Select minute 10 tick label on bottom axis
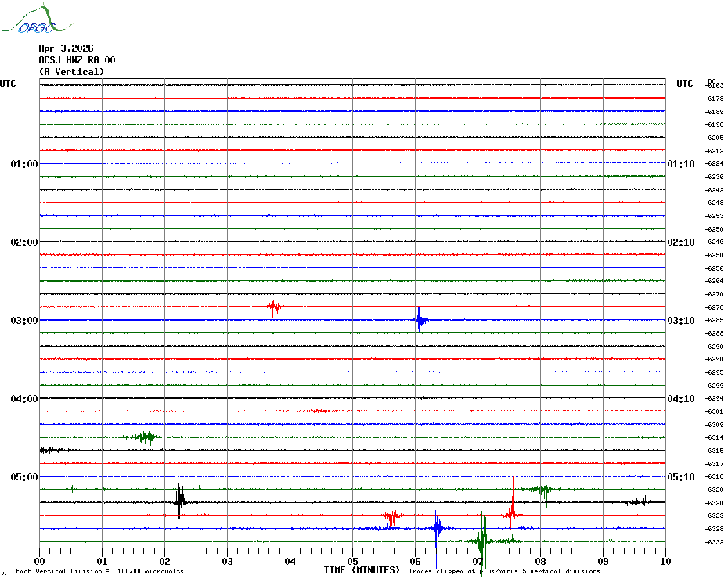 tap(665, 561)
